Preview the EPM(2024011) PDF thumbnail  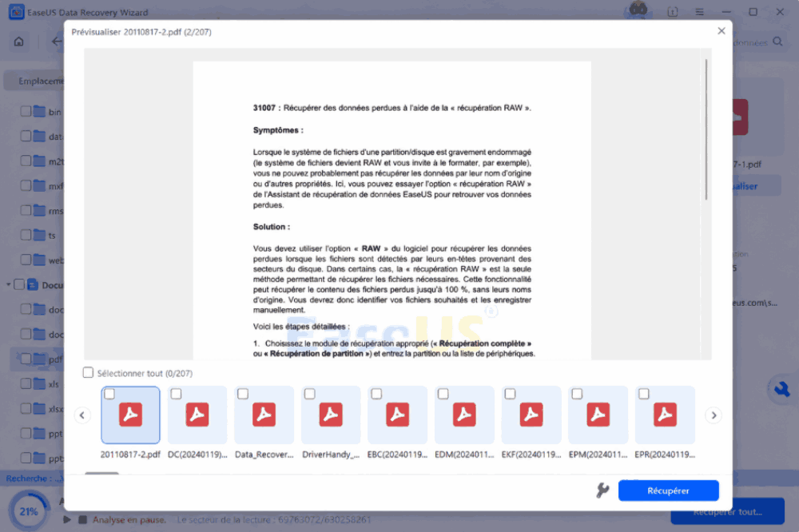(598, 415)
